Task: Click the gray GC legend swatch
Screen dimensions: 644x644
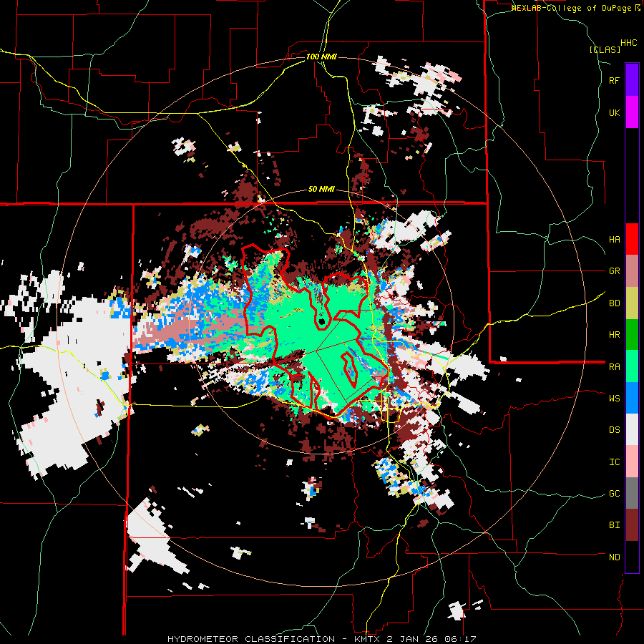Action: click(x=632, y=493)
